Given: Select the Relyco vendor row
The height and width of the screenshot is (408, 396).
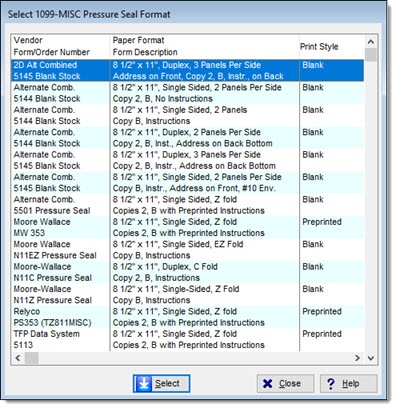Looking at the screenshot, I should click(x=188, y=317).
